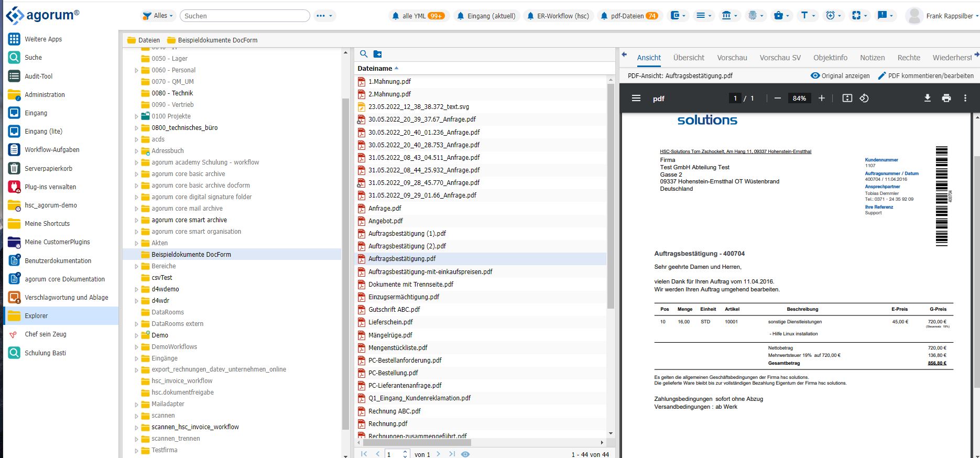Open the Alles search filter dropdown
The image size is (980, 458).
pyautogui.click(x=159, y=16)
